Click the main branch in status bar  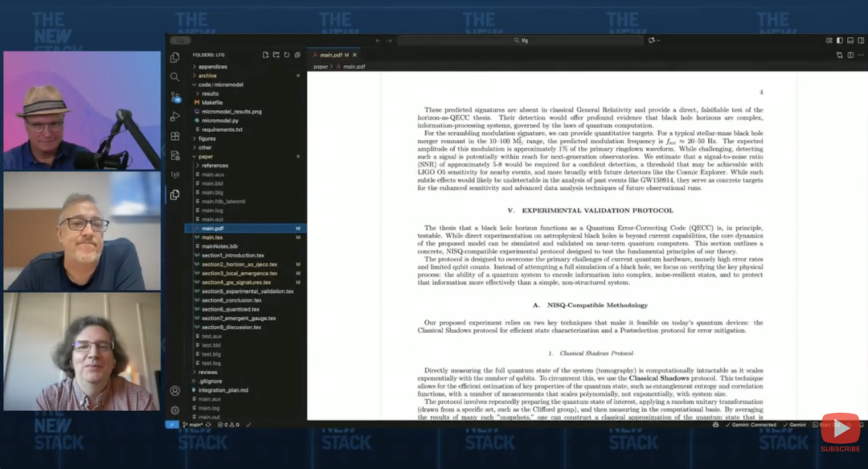(x=192, y=425)
